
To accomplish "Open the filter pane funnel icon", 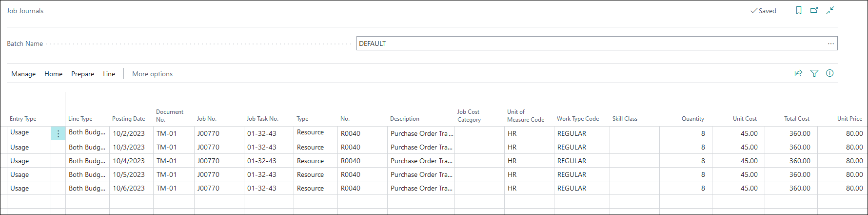I will coord(814,73).
